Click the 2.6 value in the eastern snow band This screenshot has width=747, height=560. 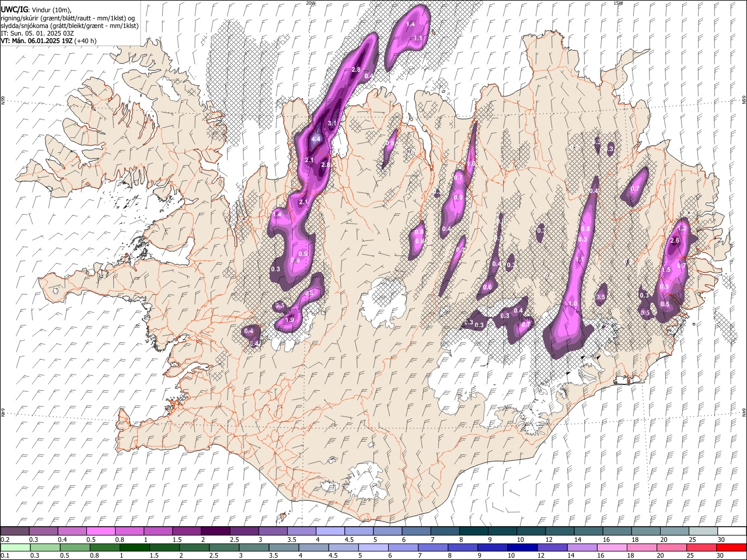click(675, 241)
